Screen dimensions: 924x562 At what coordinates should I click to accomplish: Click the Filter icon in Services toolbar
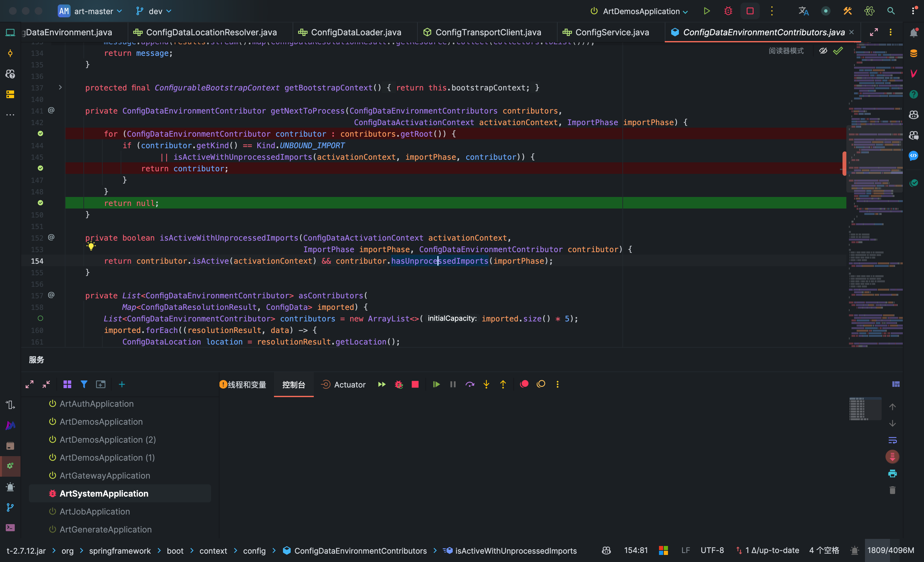84,384
